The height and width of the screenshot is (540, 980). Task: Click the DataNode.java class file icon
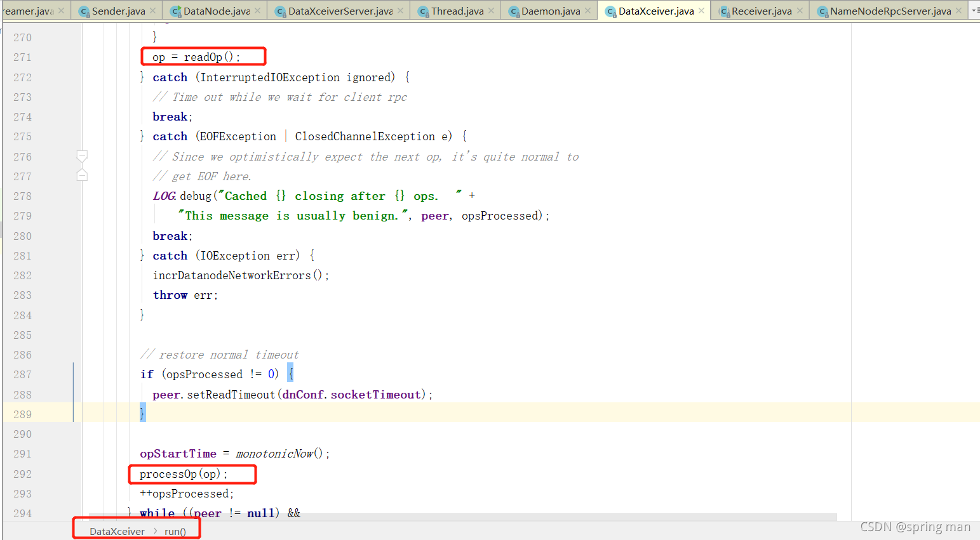point(175,11)
